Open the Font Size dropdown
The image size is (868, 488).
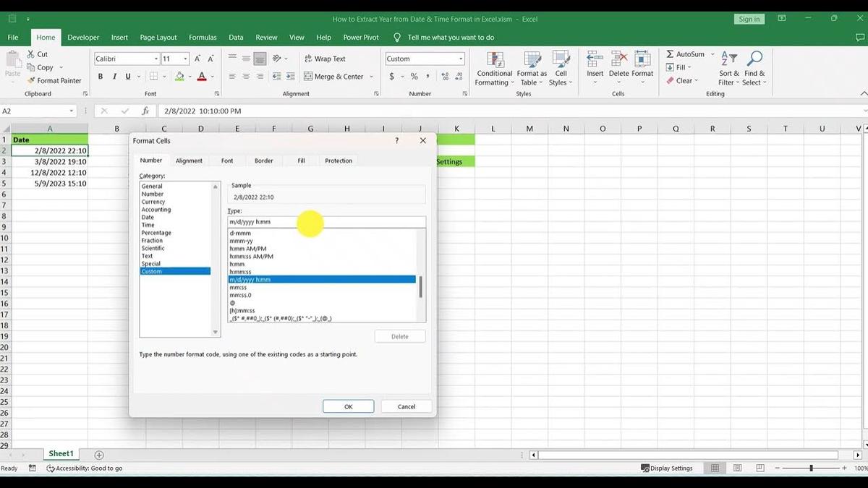click(175, 58)
